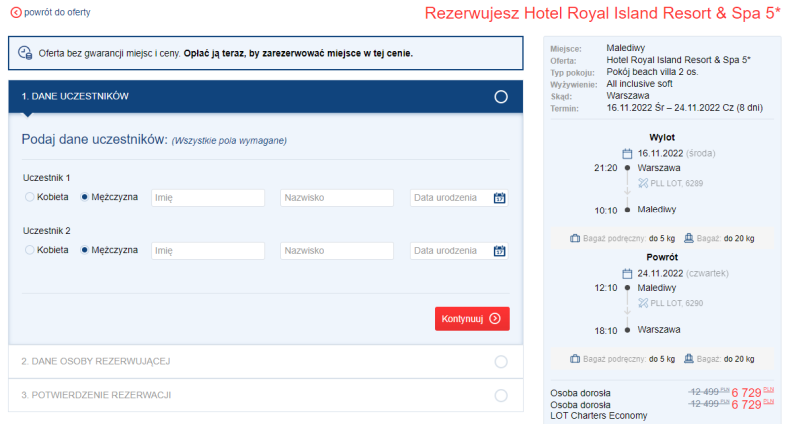
Task: Click the clock icon in the offer notice banner
Action: click(x=25, y=53)
